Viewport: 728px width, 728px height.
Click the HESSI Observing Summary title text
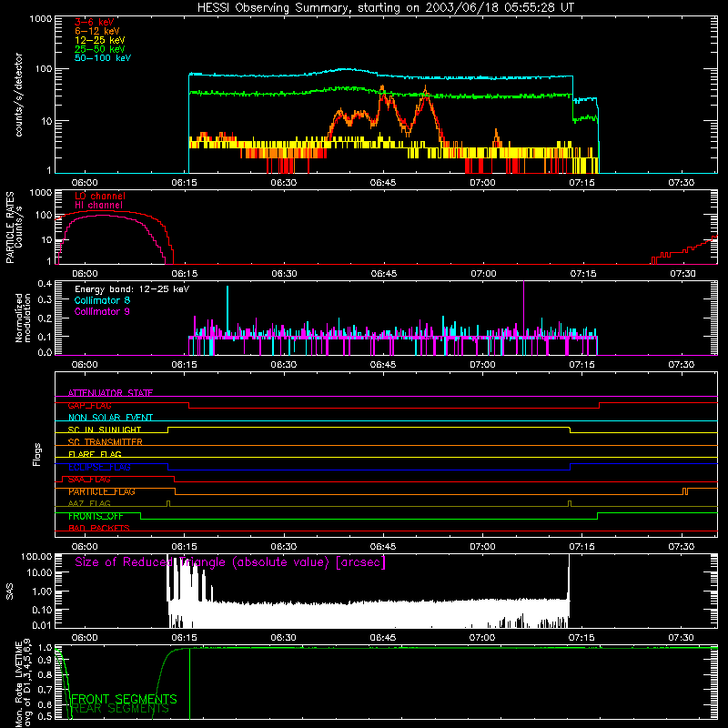pyautogui.click(x=385, y=8)
